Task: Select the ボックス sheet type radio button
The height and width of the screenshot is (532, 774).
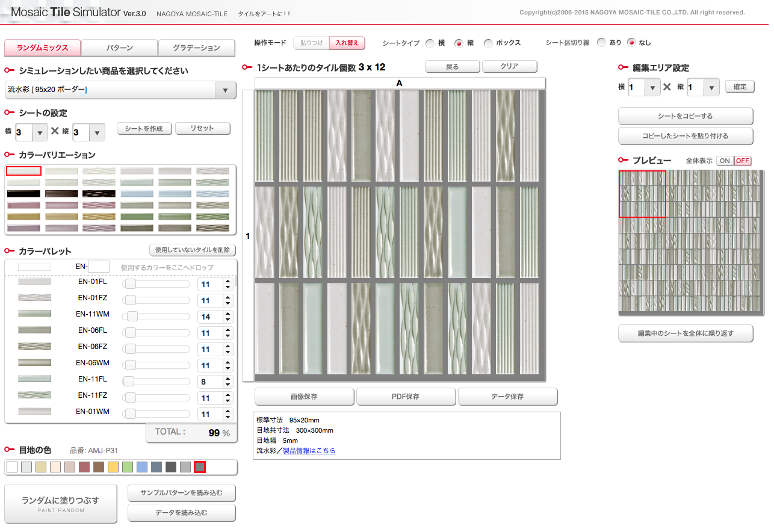Action: click(x=488, y=43)
